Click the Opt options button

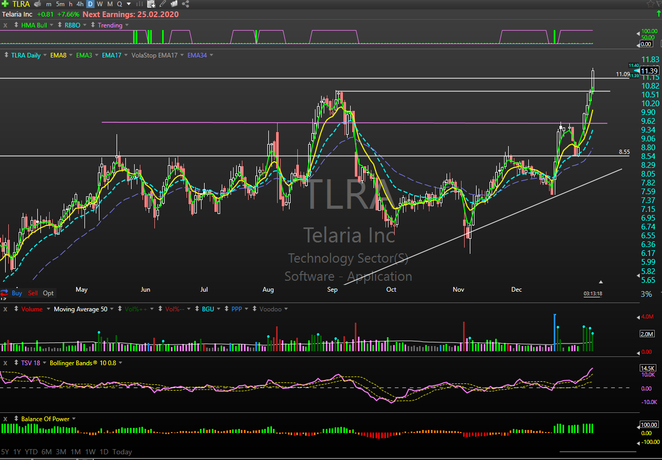48,293
